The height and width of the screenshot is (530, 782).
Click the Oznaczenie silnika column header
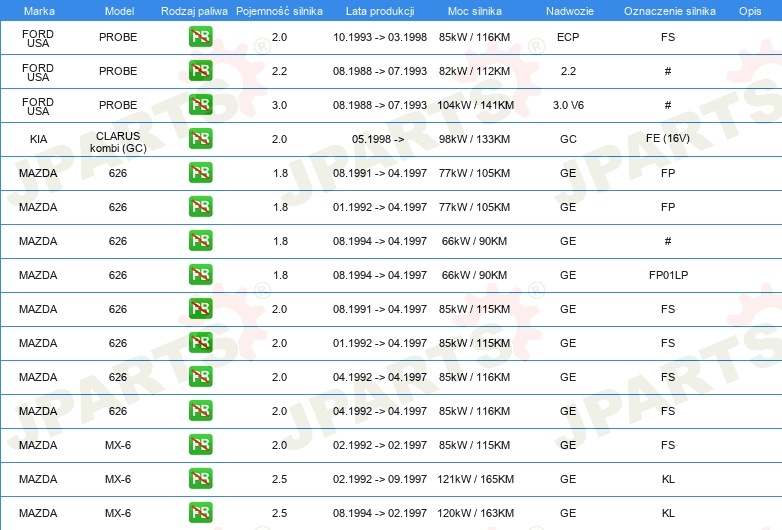point(669,11)
